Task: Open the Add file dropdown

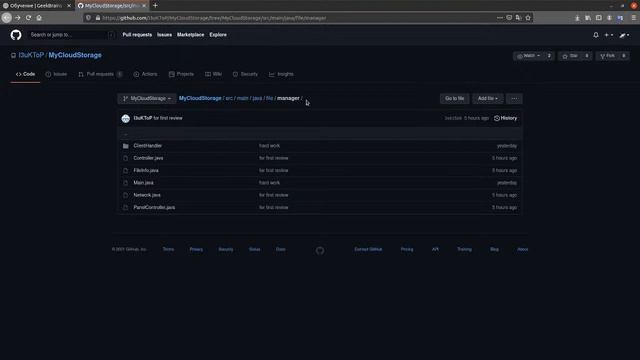Action: pyautogui.click(x=487, y=98)
